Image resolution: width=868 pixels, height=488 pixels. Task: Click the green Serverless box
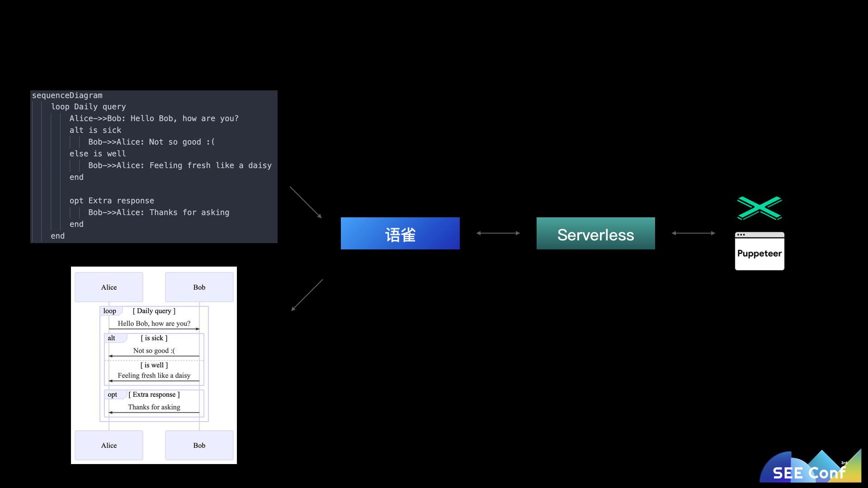595,234
